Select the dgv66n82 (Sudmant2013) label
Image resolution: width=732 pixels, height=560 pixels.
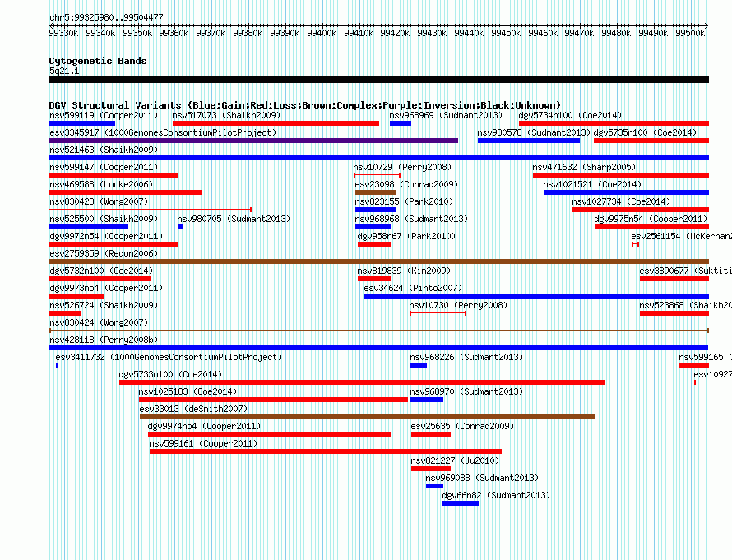[496, 495]
